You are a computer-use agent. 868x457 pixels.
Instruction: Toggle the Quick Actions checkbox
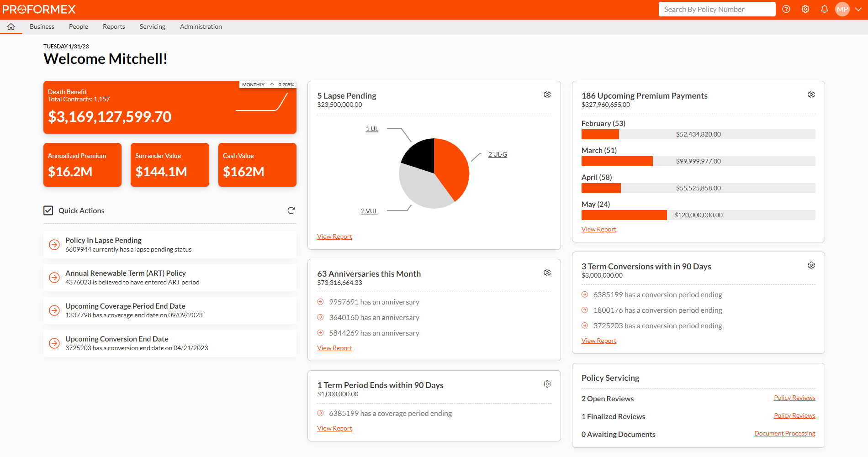[48, 210]
